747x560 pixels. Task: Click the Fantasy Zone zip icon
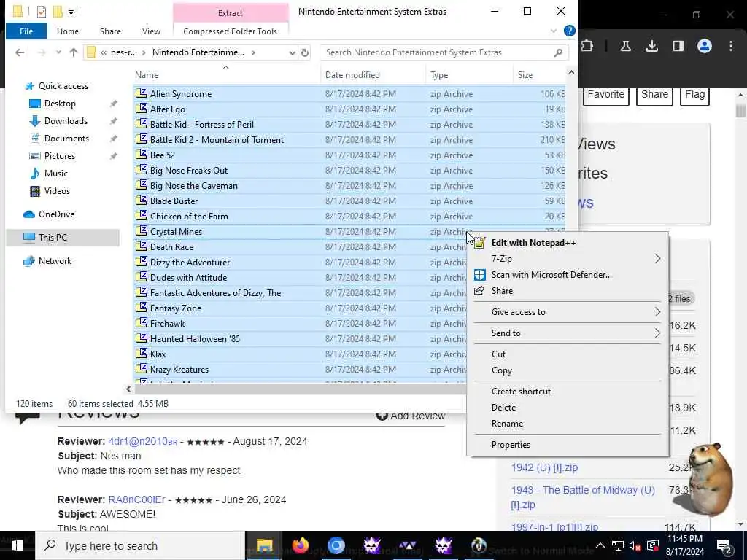click(141, 308)
